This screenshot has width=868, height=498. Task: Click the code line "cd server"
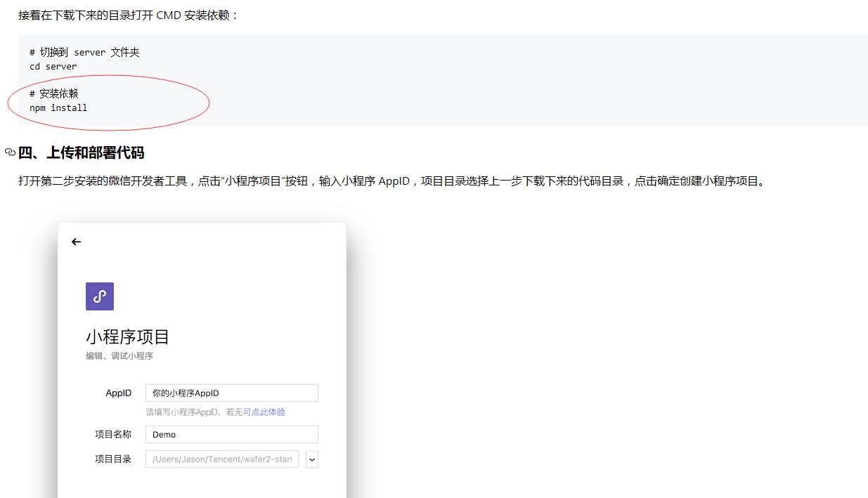[53, 66]
